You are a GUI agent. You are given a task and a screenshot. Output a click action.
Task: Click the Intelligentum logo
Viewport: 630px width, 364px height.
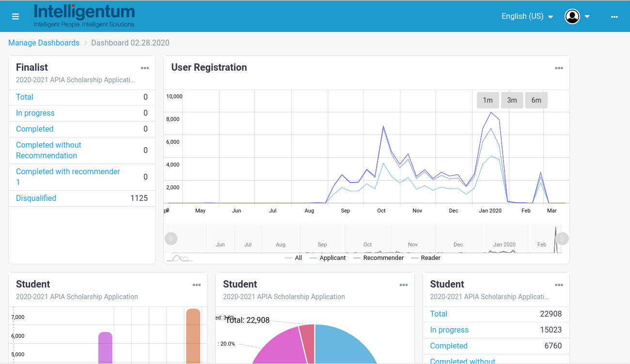pyautogui.click(x=84, y=16)
